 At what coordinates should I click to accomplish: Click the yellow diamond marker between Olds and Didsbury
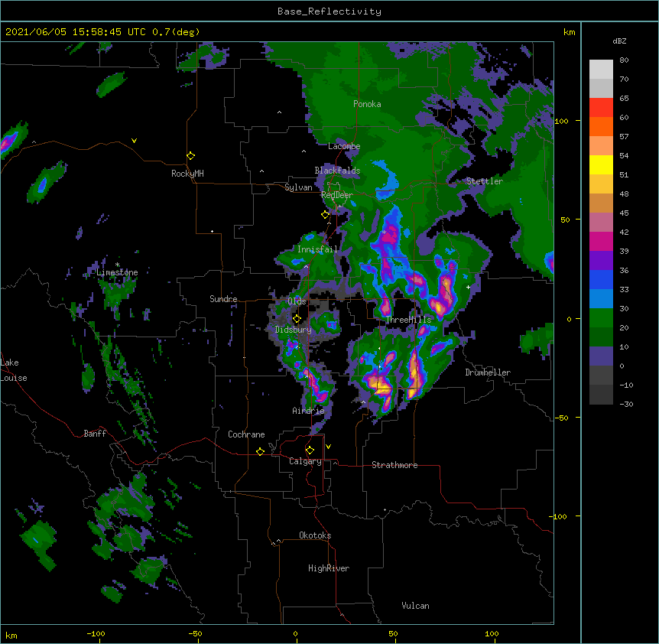click(x=297, y=319)
